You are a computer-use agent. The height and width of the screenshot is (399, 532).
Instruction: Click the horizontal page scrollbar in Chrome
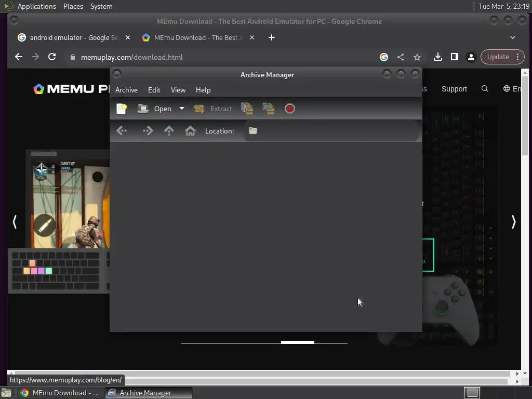click(261, 374)
